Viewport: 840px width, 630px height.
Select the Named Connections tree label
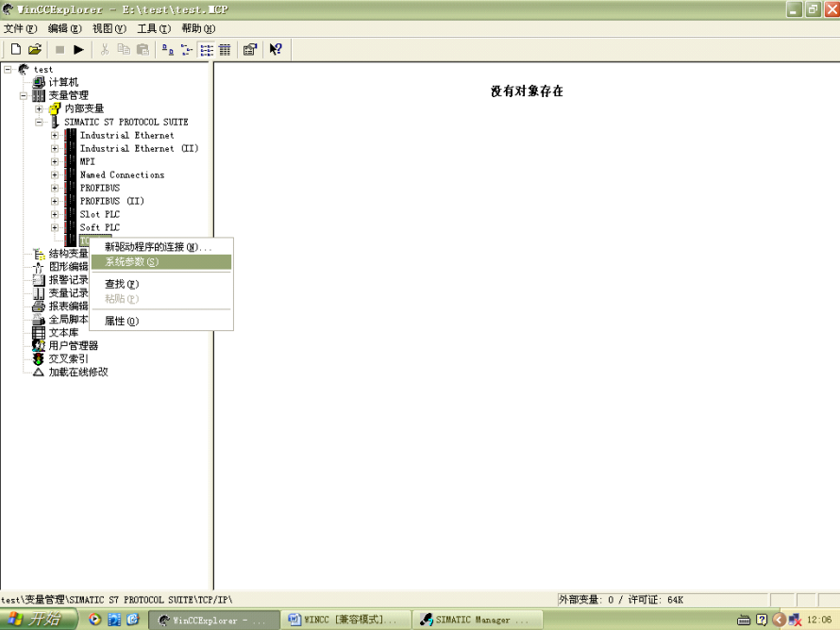(122, 175)
